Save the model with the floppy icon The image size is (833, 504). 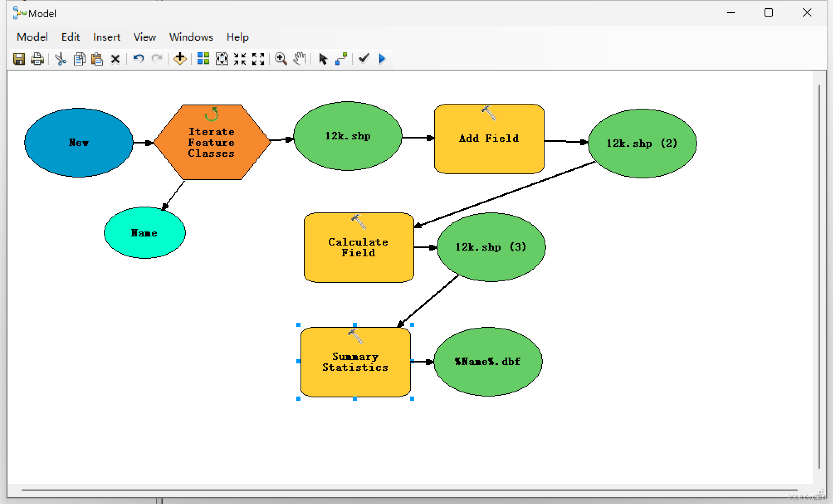click(19, 59)
